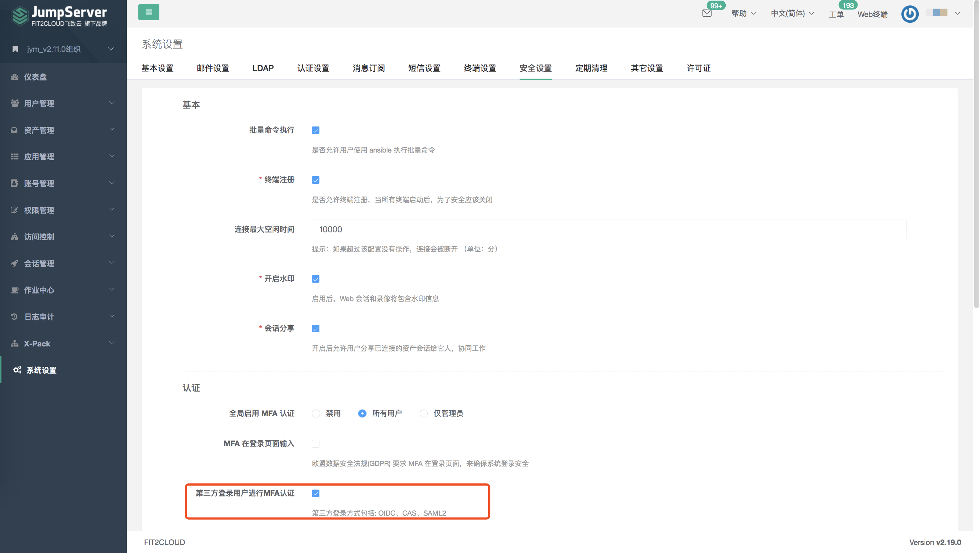The image size is (980, 553).
Task: Open the mail notifications envelope icon
Action: click(x=707, y=13)
